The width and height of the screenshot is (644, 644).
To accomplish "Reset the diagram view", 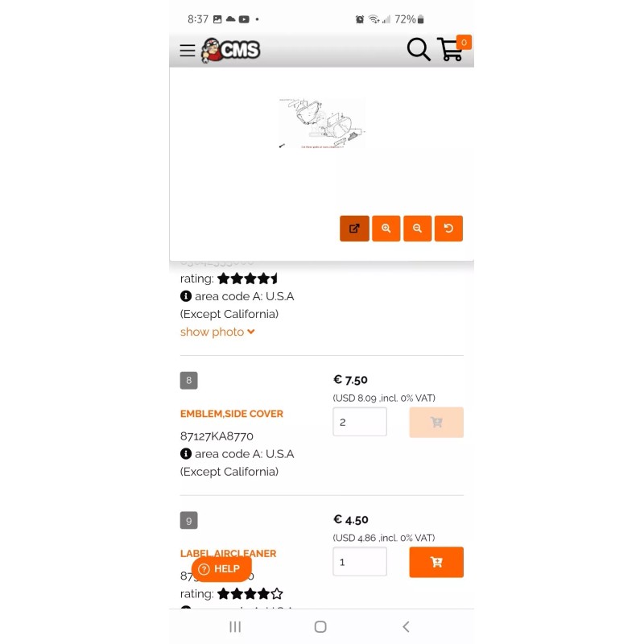I will 448,229.
